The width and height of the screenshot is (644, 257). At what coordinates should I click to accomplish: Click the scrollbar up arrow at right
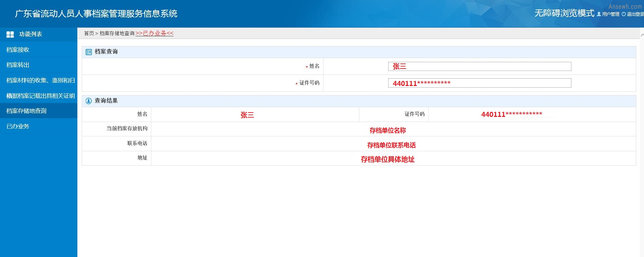click(x=642, y=35)
